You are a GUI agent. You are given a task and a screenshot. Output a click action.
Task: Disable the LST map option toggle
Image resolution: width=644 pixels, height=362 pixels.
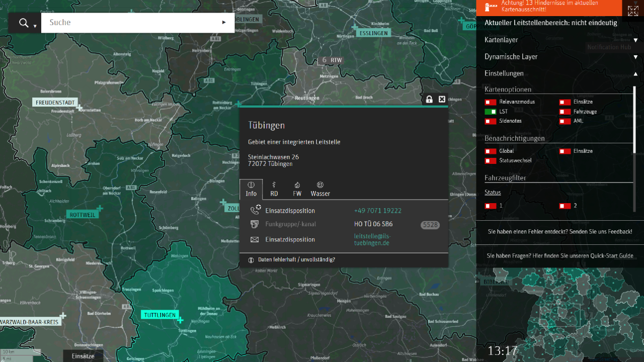click(x=491, y=112)
